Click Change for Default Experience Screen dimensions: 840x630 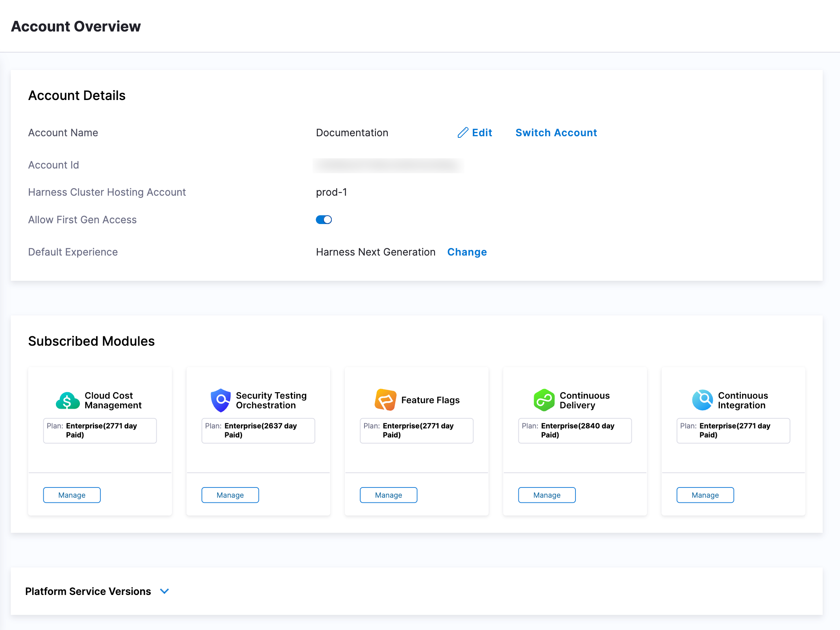[x=467, y=252]
